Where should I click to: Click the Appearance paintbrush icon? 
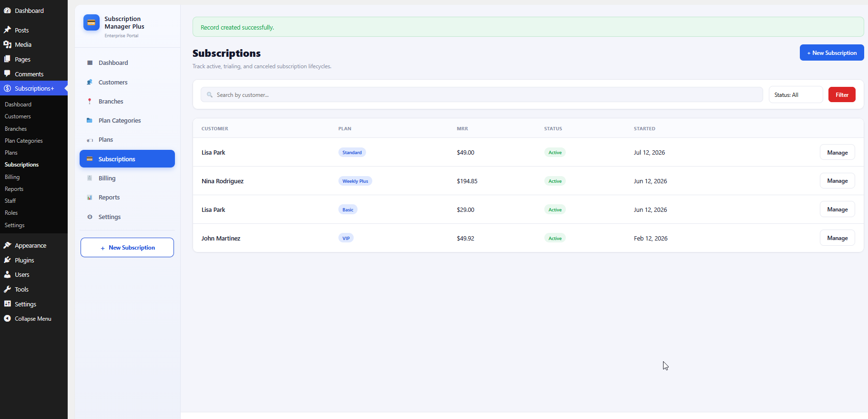(7, 245)
